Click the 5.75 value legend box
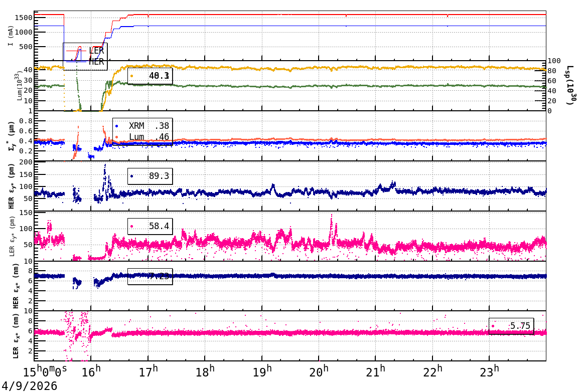 pos(511,326)
